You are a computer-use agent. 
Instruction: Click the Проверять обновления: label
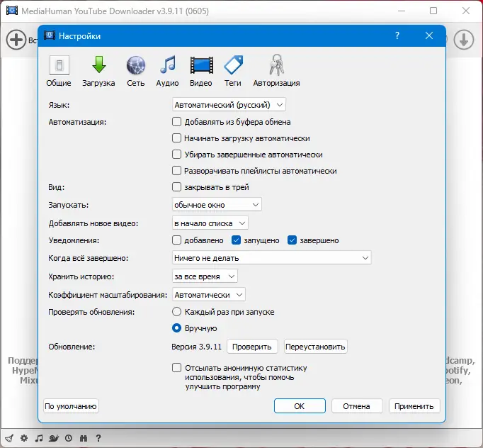point(91,312)
